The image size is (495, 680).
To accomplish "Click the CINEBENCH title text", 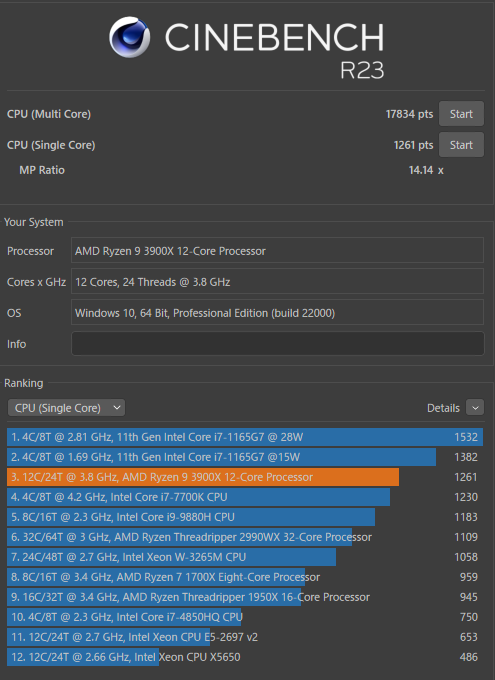I will pyautogui.click(x=274, y=38).
